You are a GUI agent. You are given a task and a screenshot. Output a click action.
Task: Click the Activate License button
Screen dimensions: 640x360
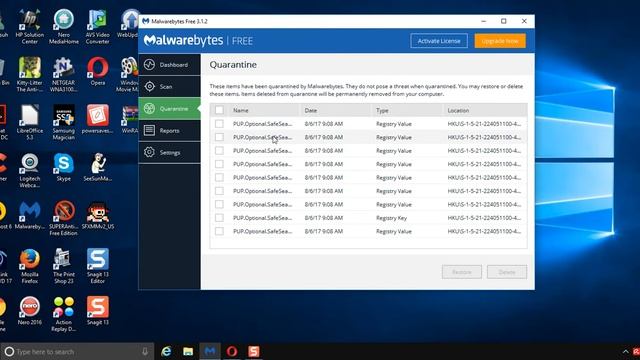coord(439,41)
